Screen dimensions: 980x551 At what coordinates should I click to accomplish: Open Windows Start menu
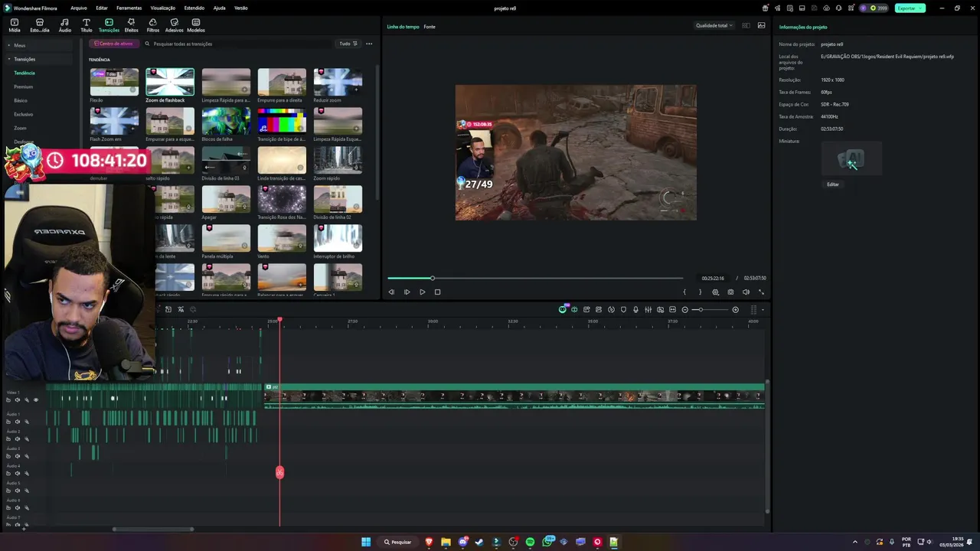[366, 542]
